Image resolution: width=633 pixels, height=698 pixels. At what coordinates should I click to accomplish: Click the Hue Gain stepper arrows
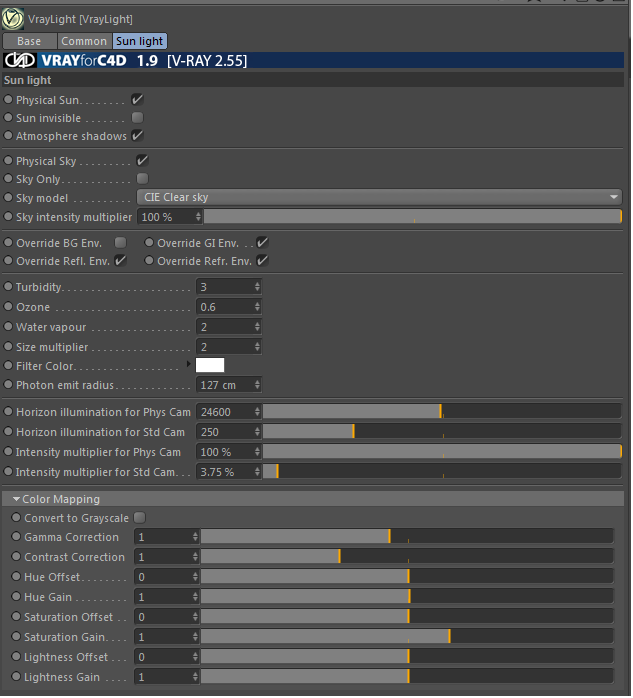195,597
